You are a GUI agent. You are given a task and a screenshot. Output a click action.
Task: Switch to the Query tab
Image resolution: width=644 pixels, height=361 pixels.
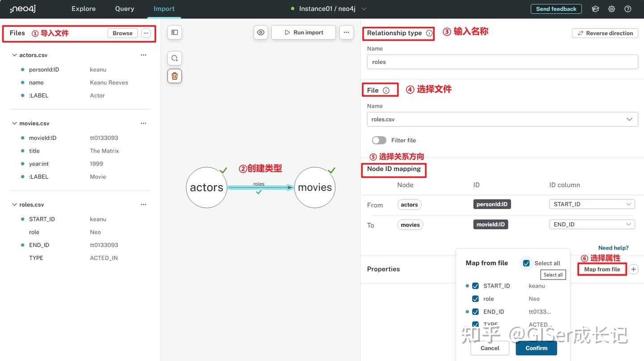[x=124, y=8]
